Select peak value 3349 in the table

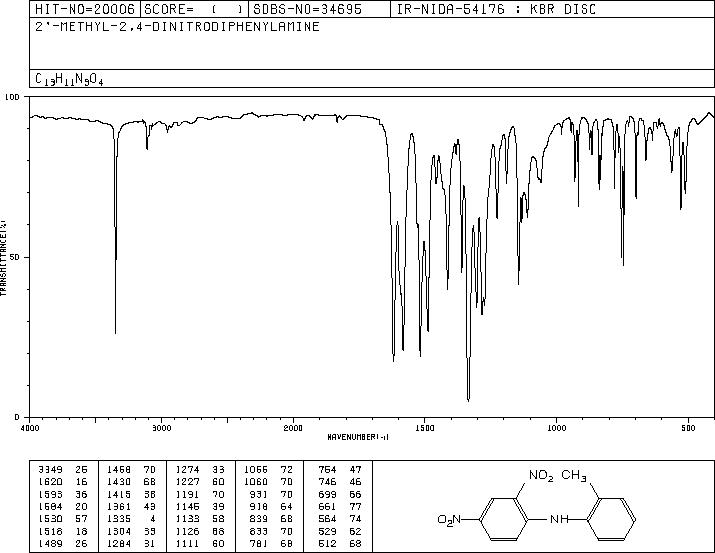[50, 469]
